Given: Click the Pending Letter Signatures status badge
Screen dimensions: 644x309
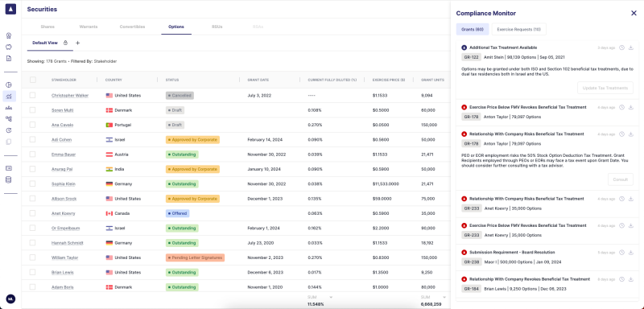Looking at the screenshot, I should click(x=195, y=257).
